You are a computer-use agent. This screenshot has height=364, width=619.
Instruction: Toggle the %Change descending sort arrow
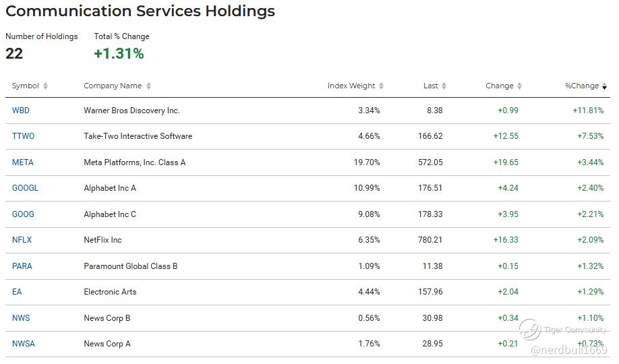point(605,86)
